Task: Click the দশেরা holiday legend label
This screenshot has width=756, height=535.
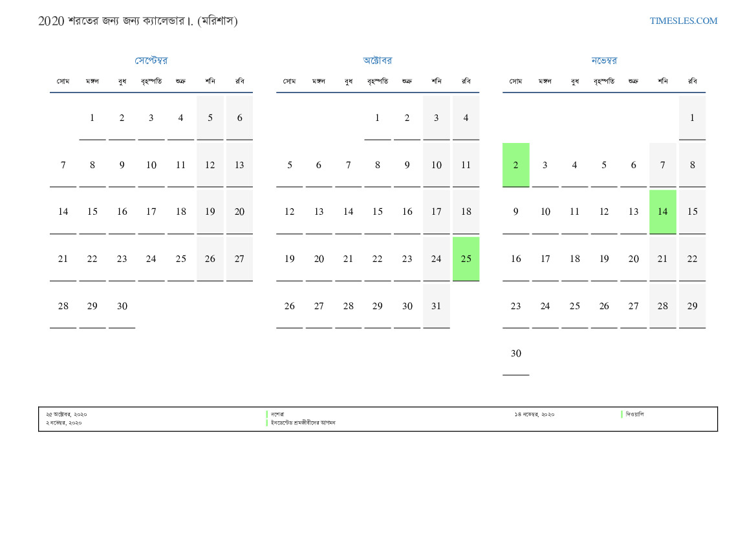Action: (277, 414)
